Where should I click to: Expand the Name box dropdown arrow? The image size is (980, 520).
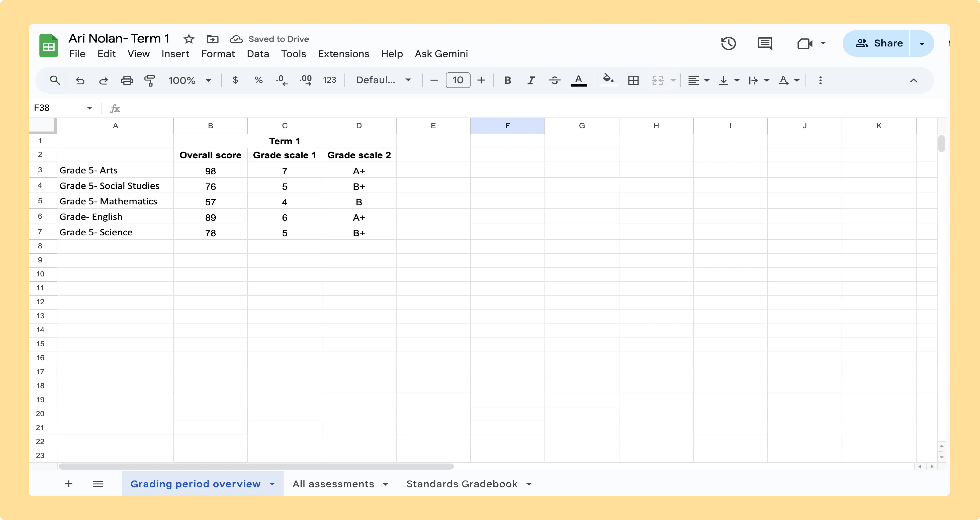pos(90,108)
